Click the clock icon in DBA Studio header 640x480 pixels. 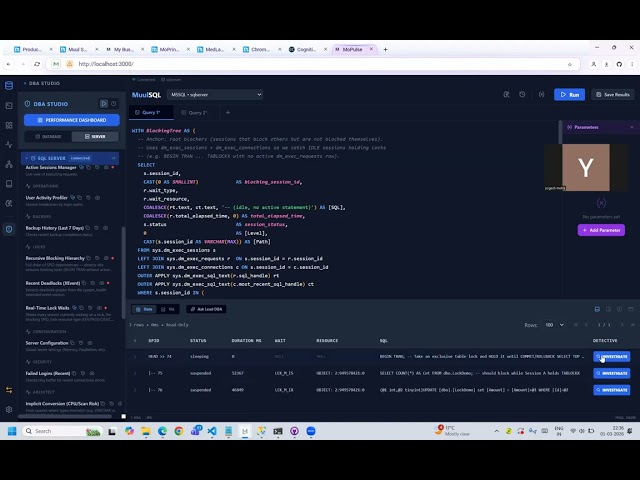click(113, 104)
